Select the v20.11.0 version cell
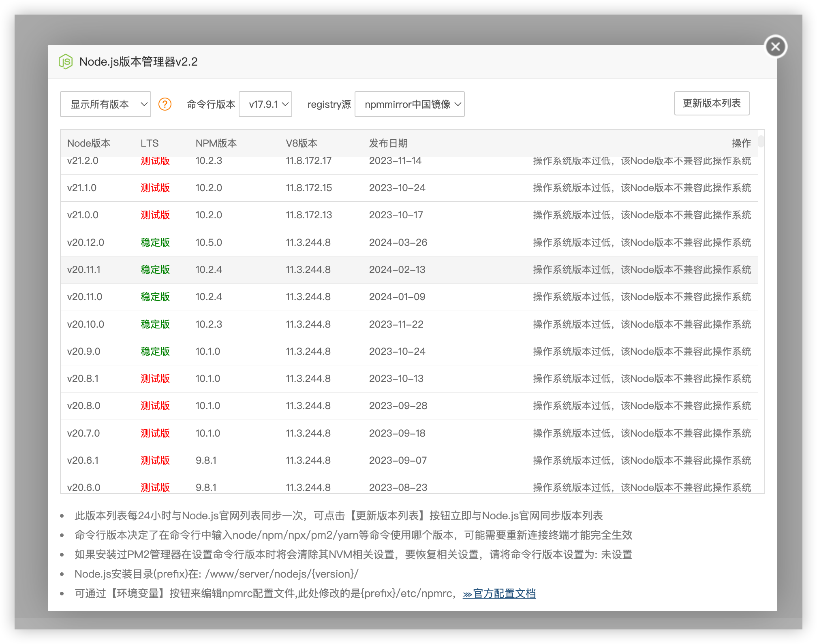Screen dimensions: 817x644 pyautogui.click(x=85, y=297)
